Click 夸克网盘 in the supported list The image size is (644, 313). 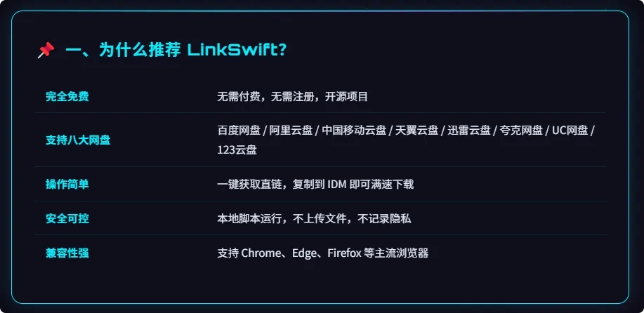pyautogui.click(x=522, y=131)
